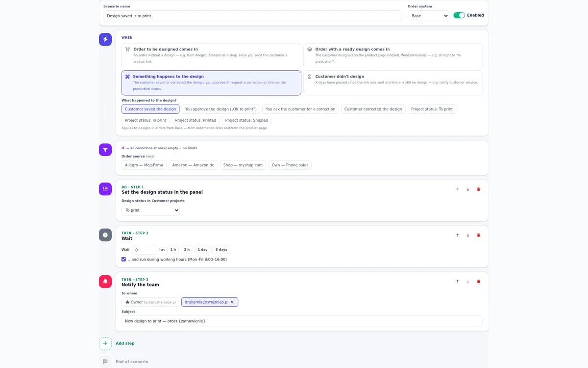The image size is (588, 368).
Task: Select trigger Something happens to the design
Action: (211, 83)
